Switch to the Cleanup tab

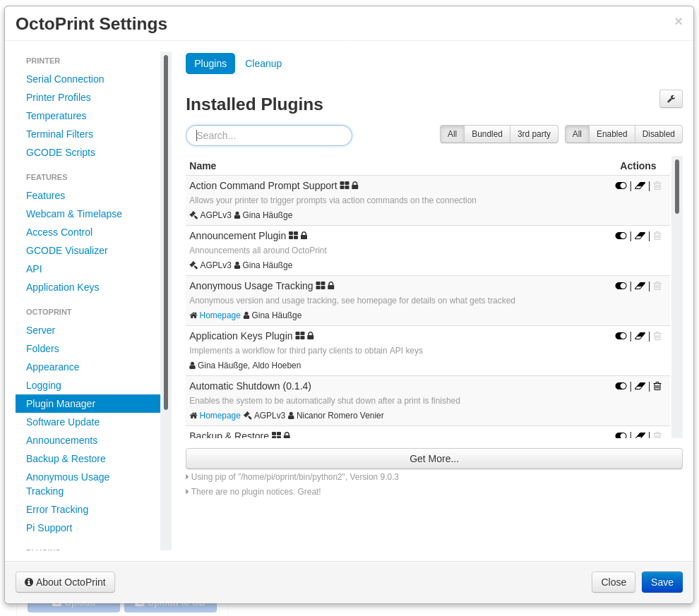click(x=263, y=64)
